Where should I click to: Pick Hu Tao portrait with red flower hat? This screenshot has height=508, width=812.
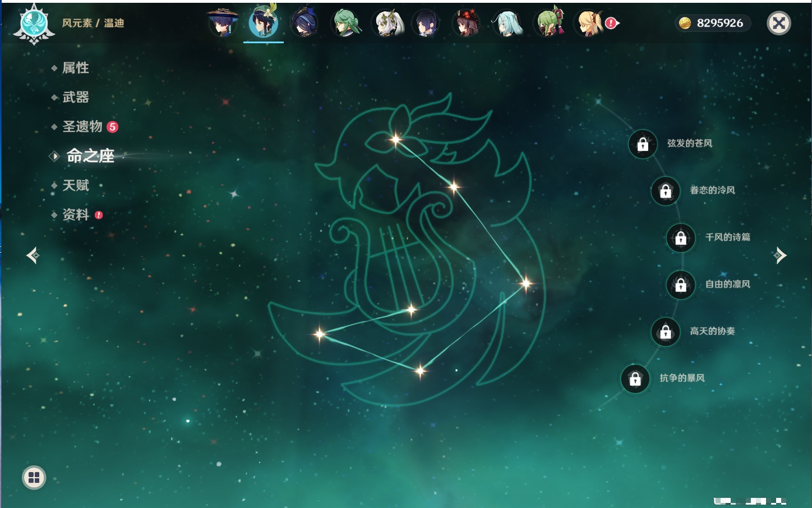(467, 23)
